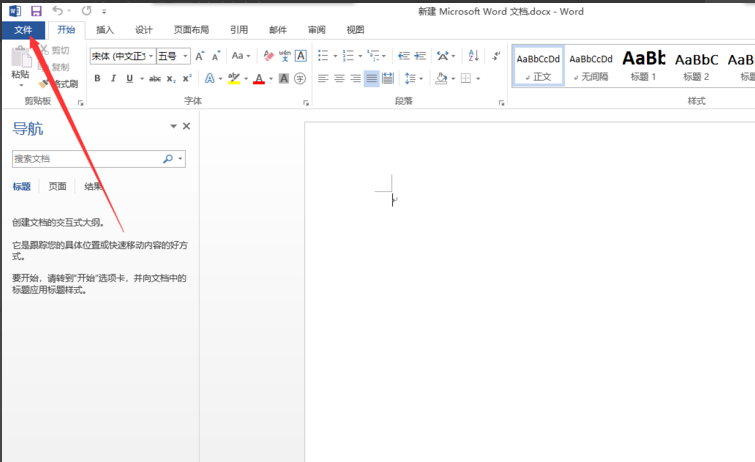
Task: Open the font name dropdown
Action: click(x=150, y=56)
